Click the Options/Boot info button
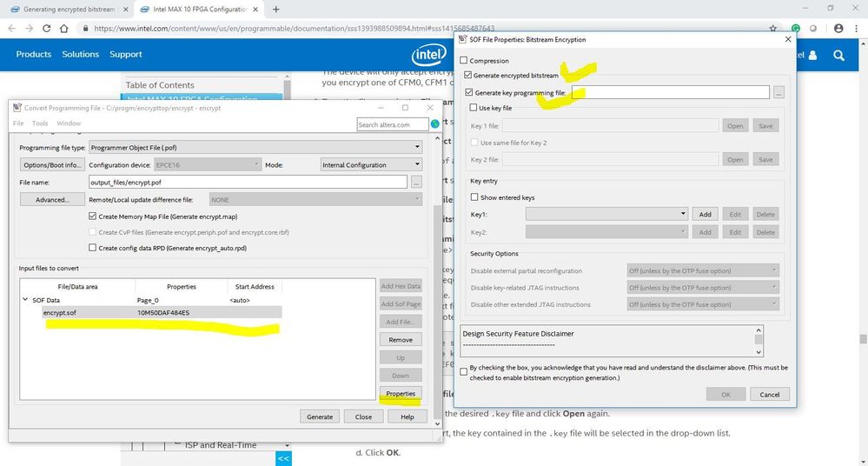 [x=52, y=164]
